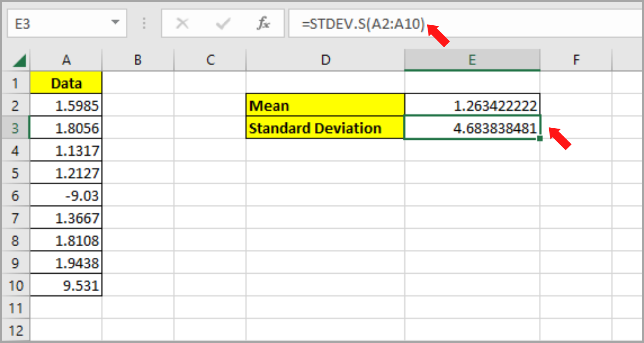This screenshot has height=343, width=644.
Task: Click the yellow Mean label cell
Action: [325, 105]
